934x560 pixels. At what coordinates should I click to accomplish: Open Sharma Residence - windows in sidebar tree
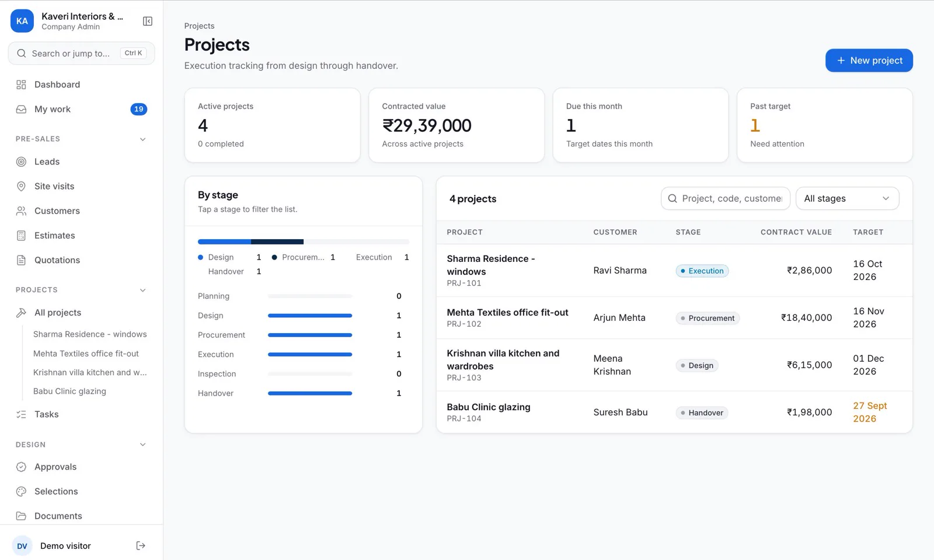pos(90,334)
